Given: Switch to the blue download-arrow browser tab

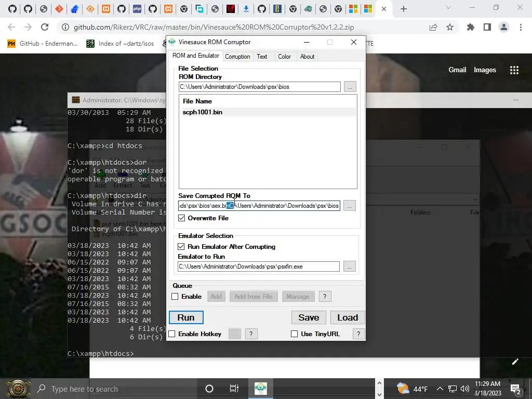Looking at the screenshot, I should click(246, 9).
